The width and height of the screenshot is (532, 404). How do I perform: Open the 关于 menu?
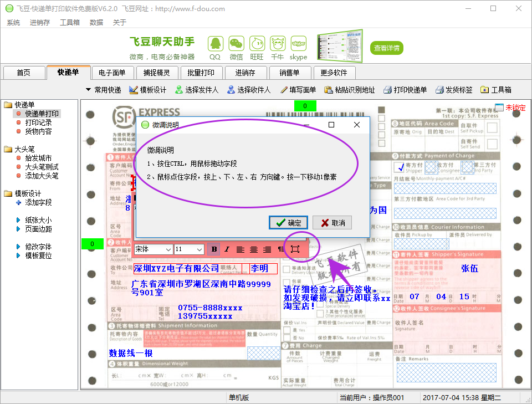120,23
